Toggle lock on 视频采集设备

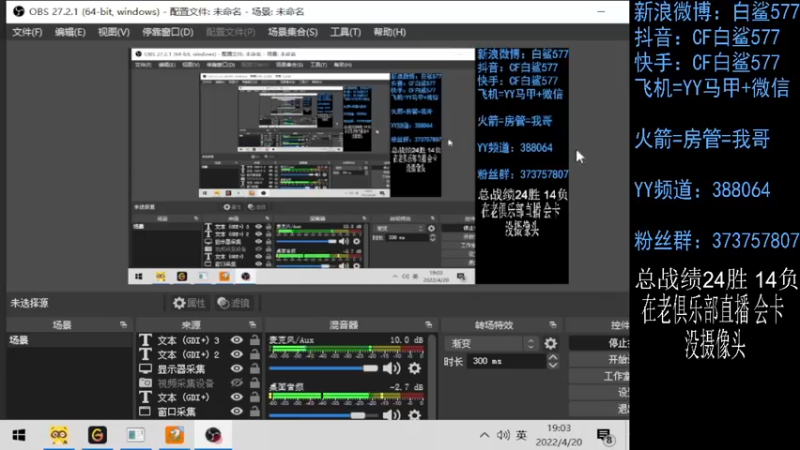[255, 383]
